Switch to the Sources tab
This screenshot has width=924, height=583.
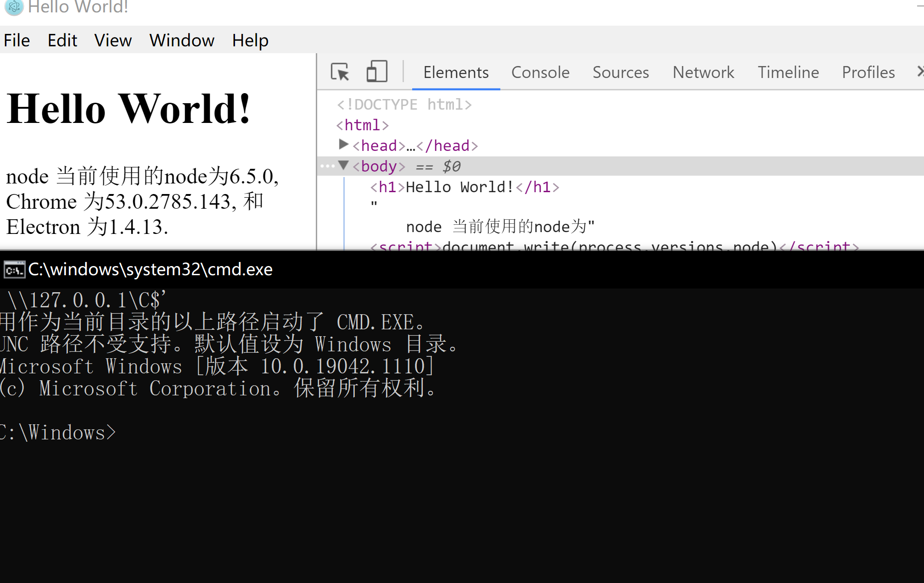click(621, 72)
